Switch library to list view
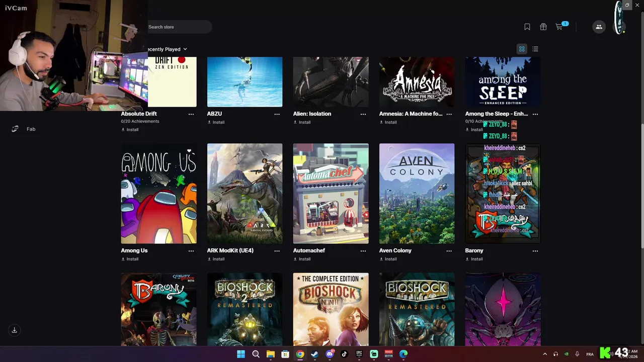The width and height of the screenshot is (644, 362). (535, 49)
